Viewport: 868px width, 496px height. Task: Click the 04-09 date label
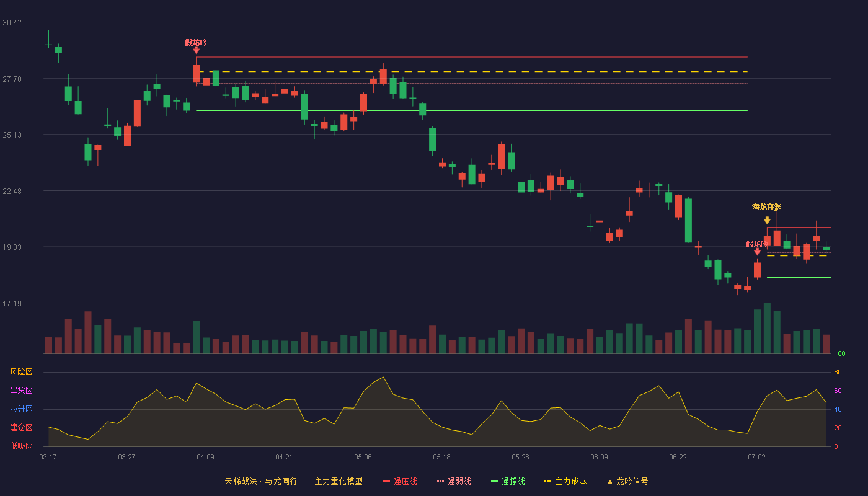[x=205, y=457]
